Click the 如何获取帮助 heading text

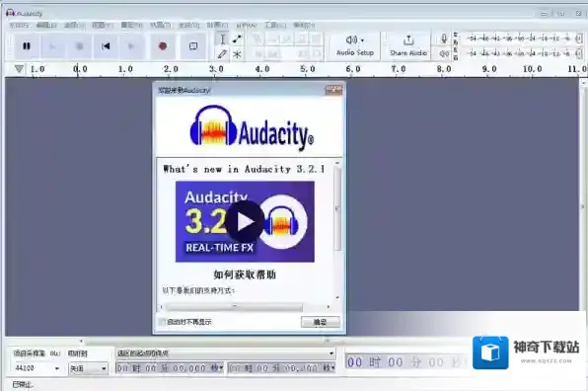[x=245, y=274]
